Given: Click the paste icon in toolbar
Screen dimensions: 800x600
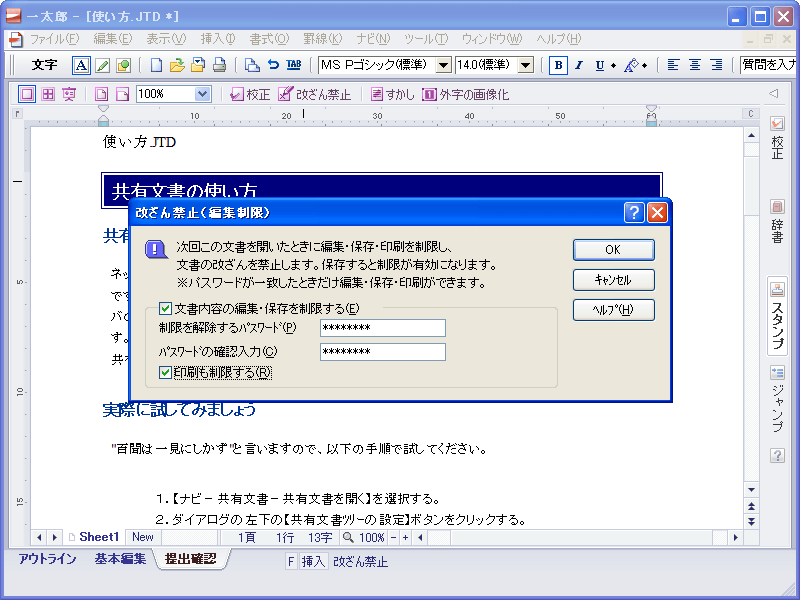Looking at the screenshot, I should (x=252, y=65).
